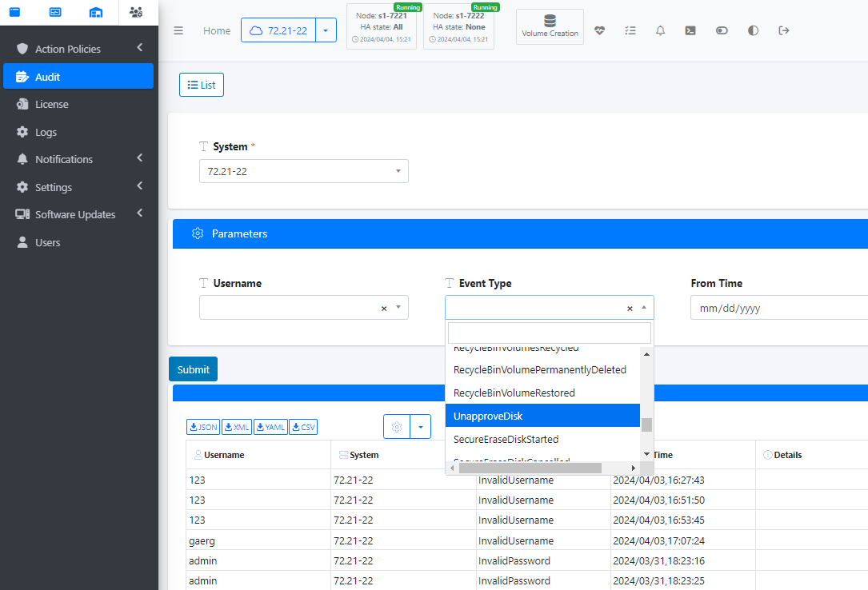Click the table settings gear button
The image size is (868, 590).
coord(397,427)
